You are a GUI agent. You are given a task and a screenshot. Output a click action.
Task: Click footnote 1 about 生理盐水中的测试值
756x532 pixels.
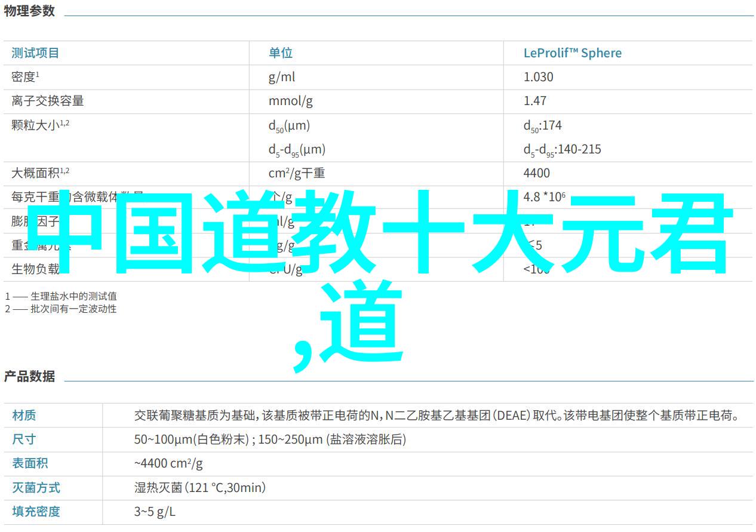point(61,296)
